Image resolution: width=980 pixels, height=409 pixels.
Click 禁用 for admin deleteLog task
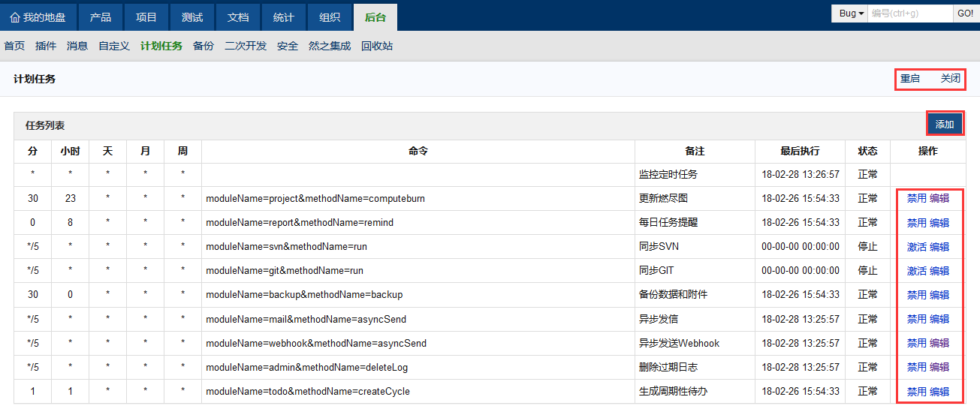pos(916,367)
